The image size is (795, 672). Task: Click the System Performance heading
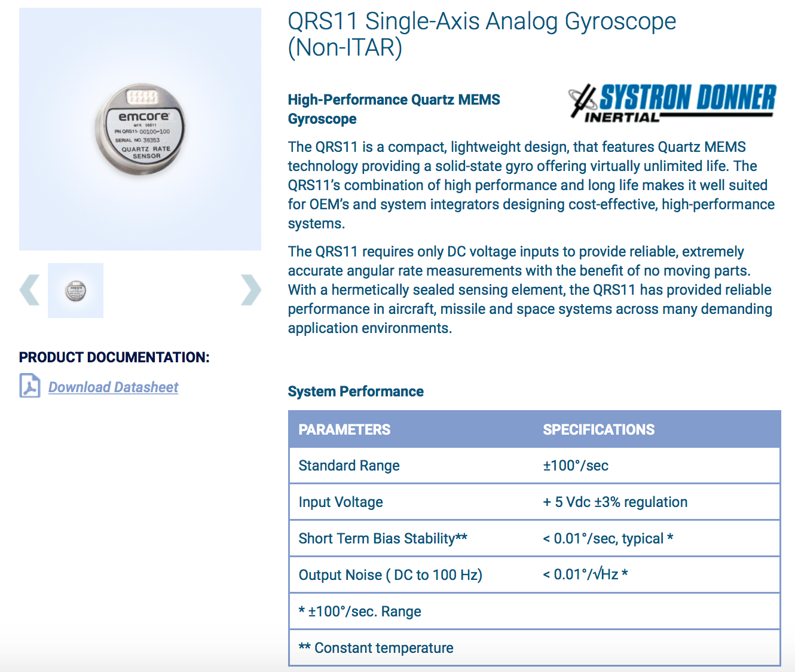pyautogui.click(x=356, y=392)
